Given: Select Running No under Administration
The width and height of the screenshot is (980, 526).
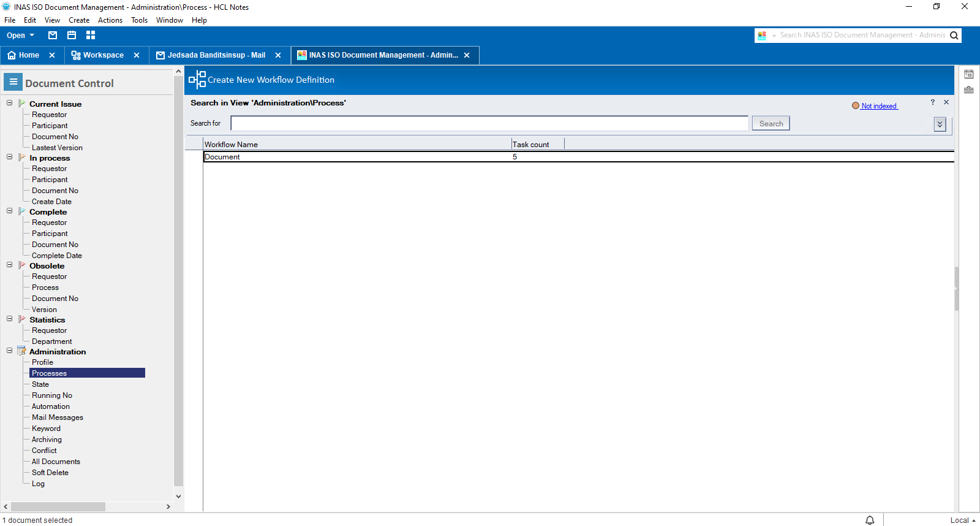Looking at the screenshot, I should (x=52, y=395).
